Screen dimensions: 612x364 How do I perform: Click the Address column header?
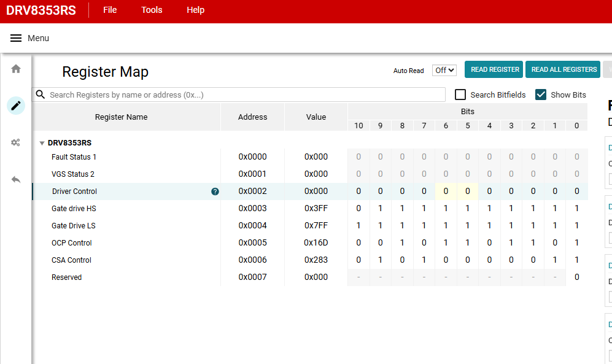(x=252, y=117)
